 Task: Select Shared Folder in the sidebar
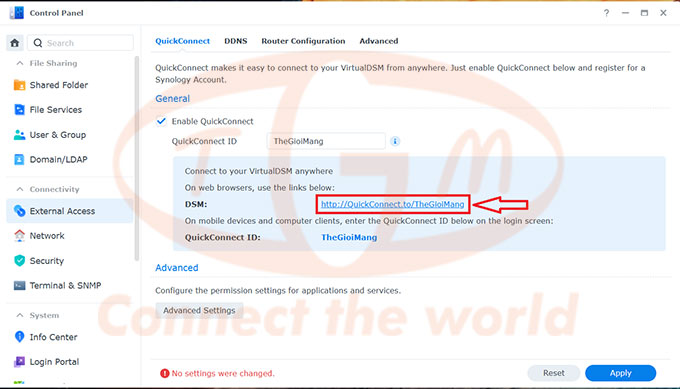[x=69, y=85]
